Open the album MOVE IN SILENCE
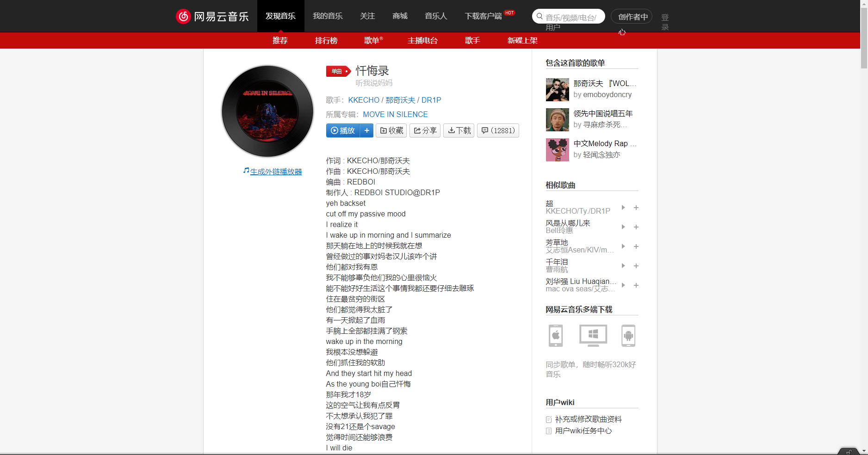868x455 pixels. coord(395,114)
